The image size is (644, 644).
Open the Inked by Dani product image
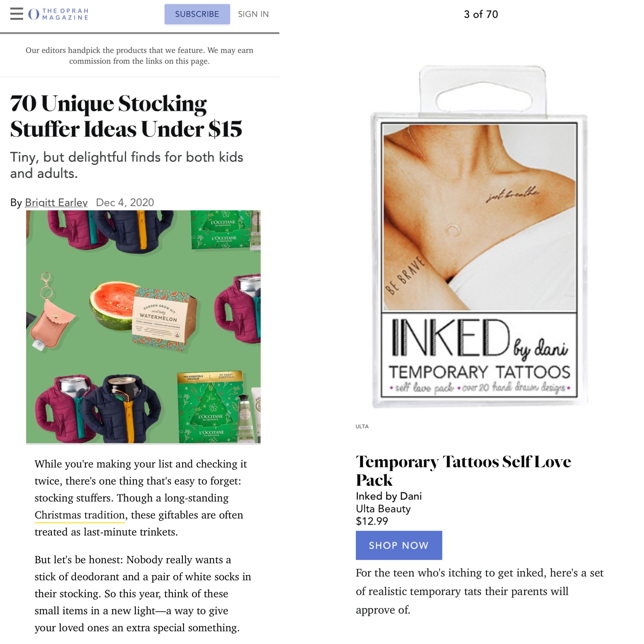click(x=479, y=236)
